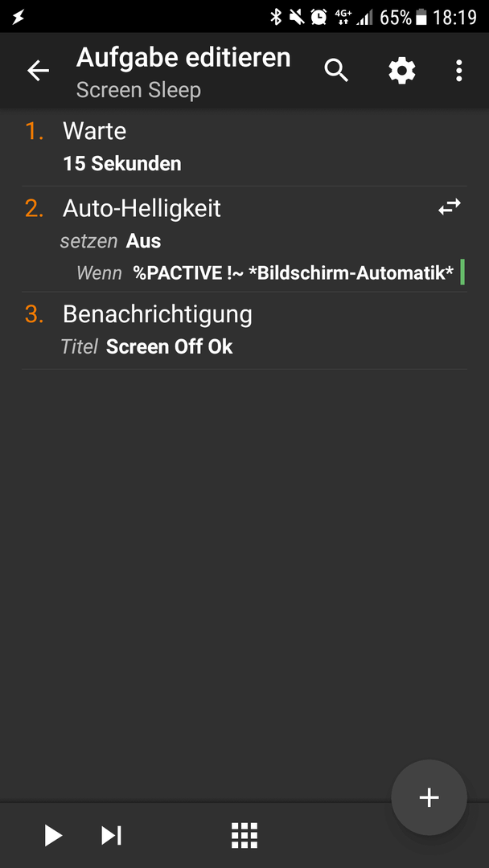Image resolution: width=489 pixels, height=868 pixels.
Task: Open action 3 Benachrichtigung
Action: coord(244,330)
